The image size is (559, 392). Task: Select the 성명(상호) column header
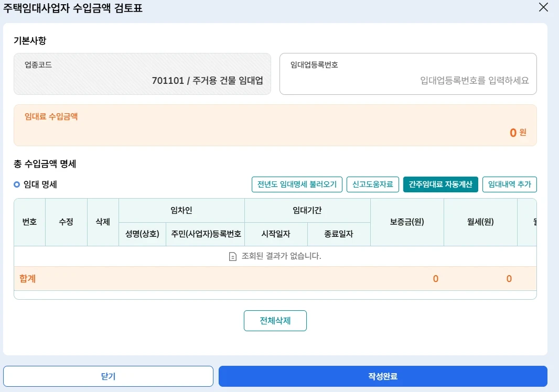click(142, 234)
